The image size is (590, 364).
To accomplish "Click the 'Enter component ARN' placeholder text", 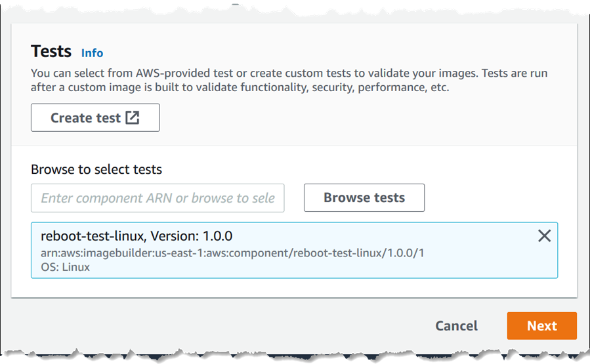I will [x=158, y=198].
